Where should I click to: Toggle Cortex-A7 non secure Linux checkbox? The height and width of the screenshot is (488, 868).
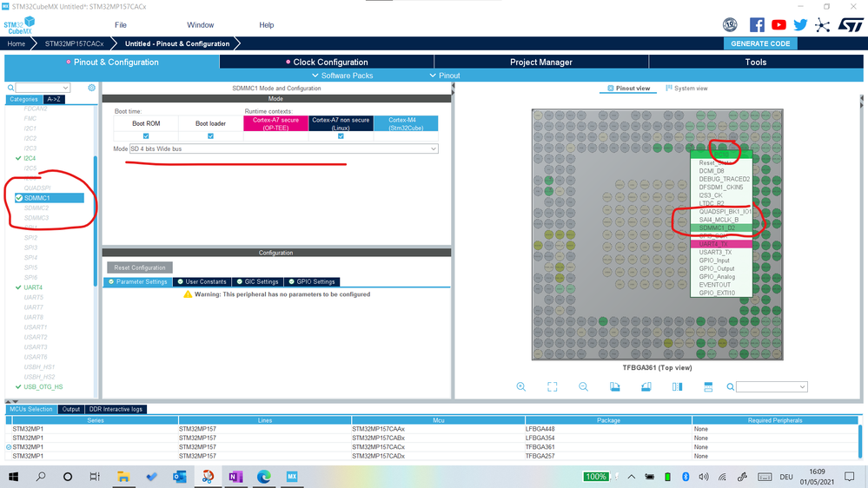point(341,136)
